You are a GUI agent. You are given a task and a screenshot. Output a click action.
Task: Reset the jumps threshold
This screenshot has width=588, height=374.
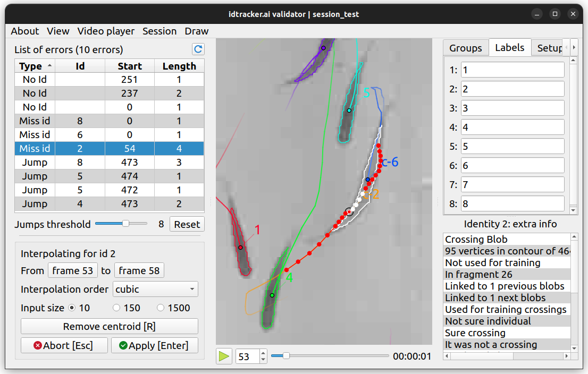187,224
